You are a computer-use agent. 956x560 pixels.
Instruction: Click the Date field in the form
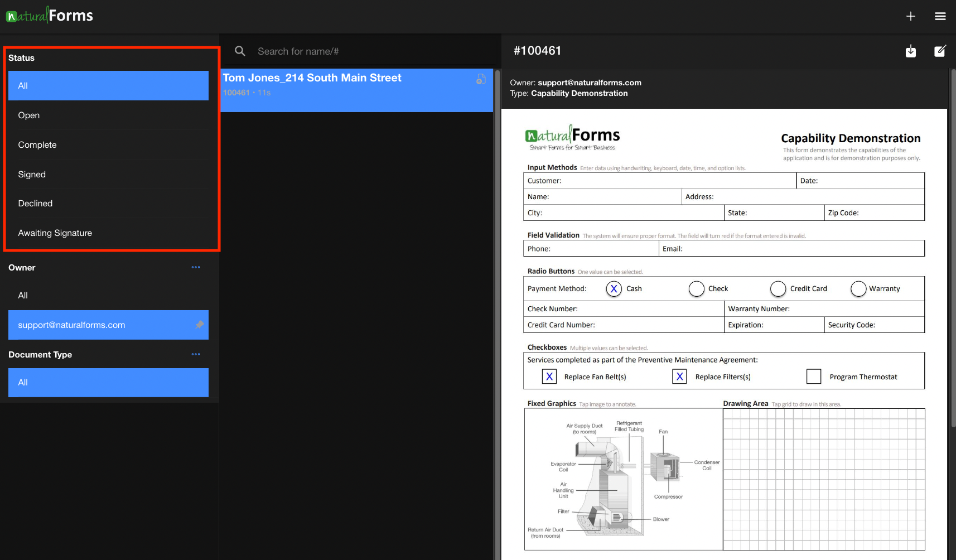click(860, 181)
